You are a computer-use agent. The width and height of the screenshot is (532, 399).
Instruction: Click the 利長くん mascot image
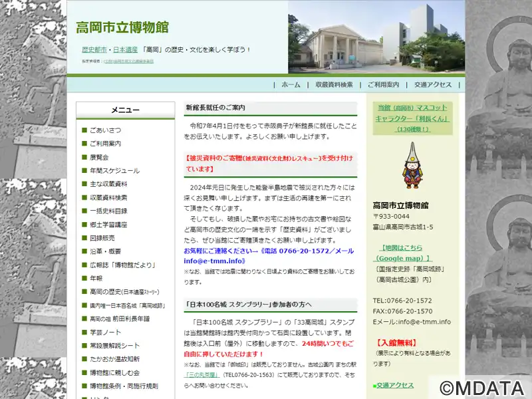pyautogui.click(x=412, y=166)
